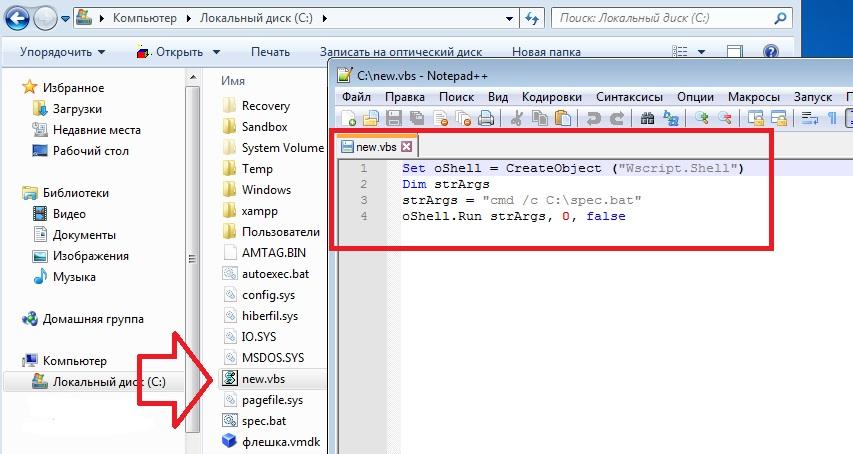Toggle word wrap icon in Notepad++ toolbar
The image size is (853, 454).
point(806,119)
